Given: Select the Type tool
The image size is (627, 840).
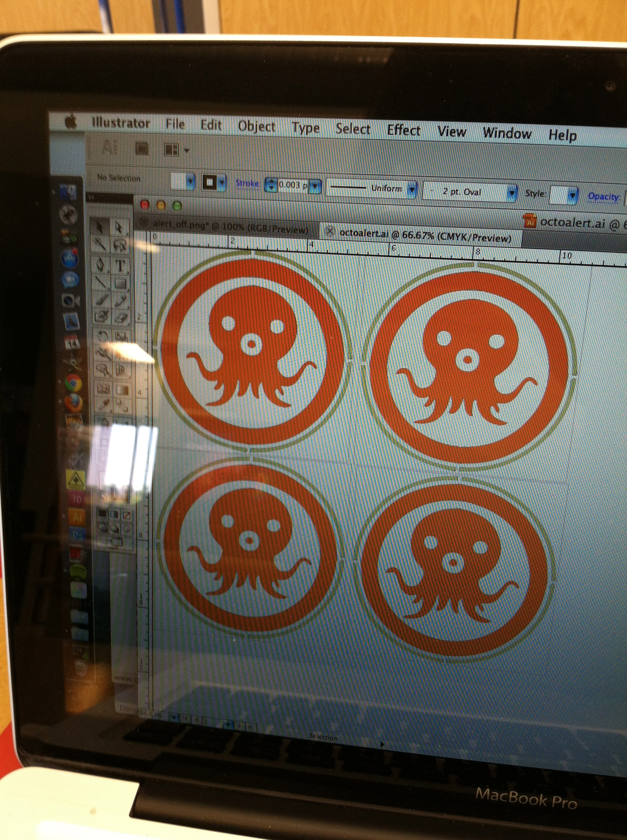Looking at the screenshot, I should pos(120,266).
